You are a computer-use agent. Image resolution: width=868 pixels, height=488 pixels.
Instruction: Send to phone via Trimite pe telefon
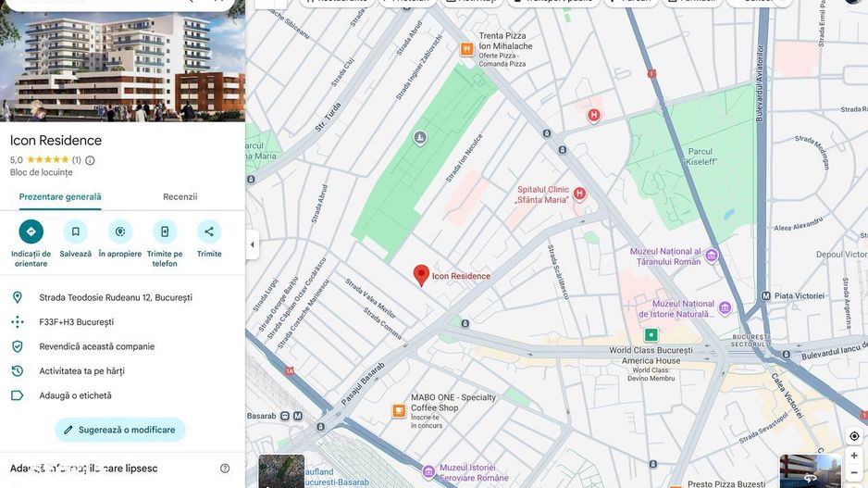point(165,231)
